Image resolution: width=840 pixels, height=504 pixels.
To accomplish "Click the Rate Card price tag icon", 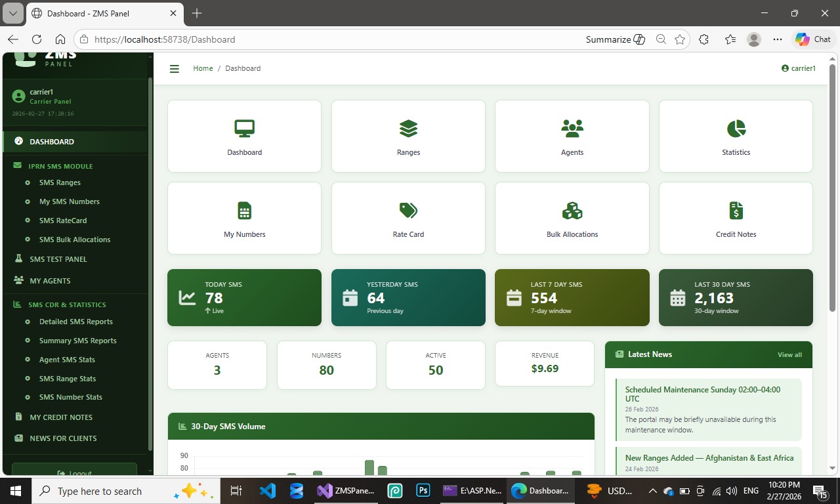I will click(408, 210).
